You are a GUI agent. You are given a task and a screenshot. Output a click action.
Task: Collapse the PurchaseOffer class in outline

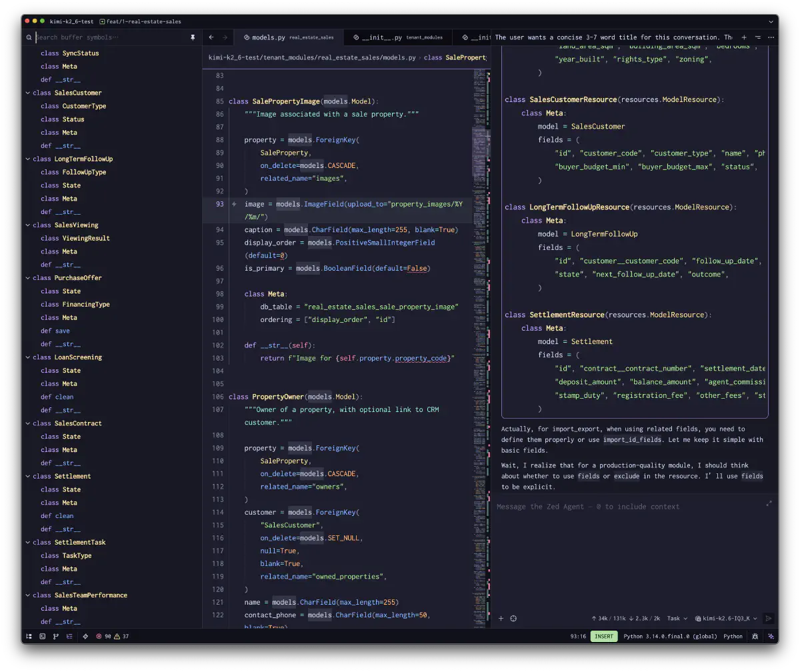click(x=27, y=277)
